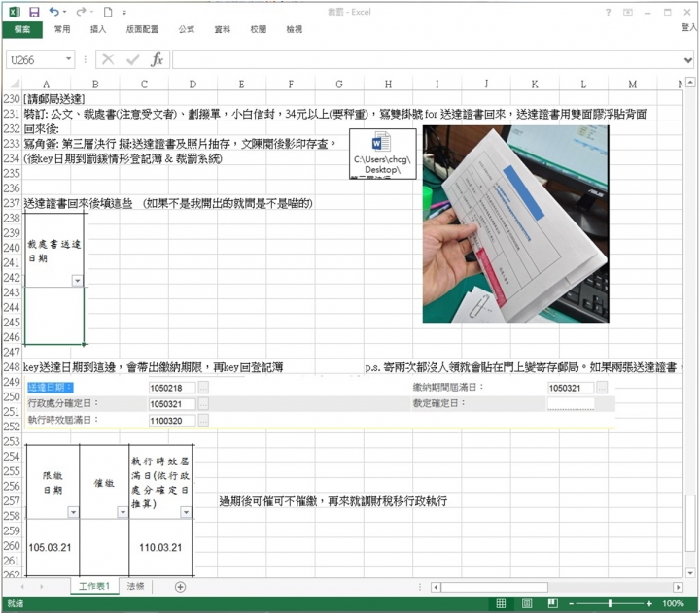Screen dimensions: 700x615
Task: Open Ribbon display options button
Action: pos(628,12)
